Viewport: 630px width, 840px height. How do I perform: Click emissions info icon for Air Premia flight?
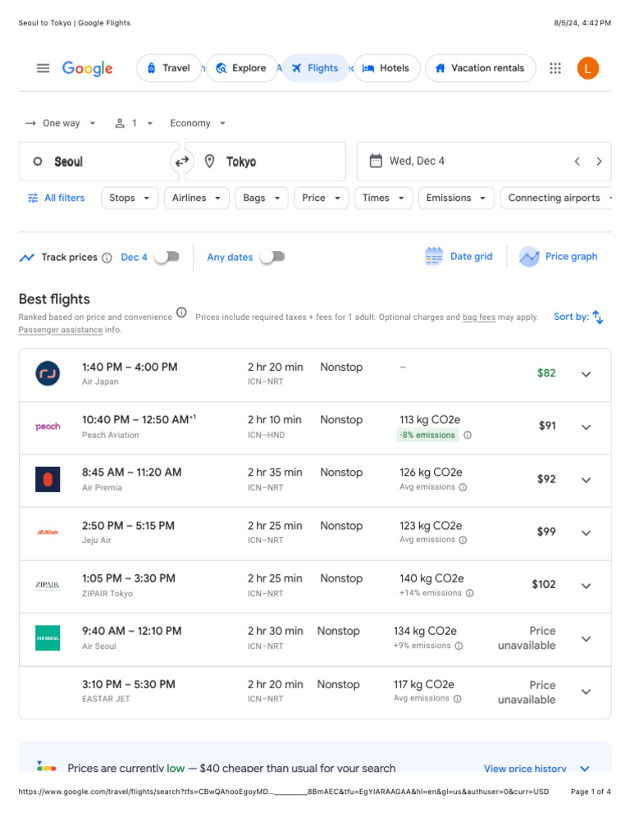click(463, 487)
